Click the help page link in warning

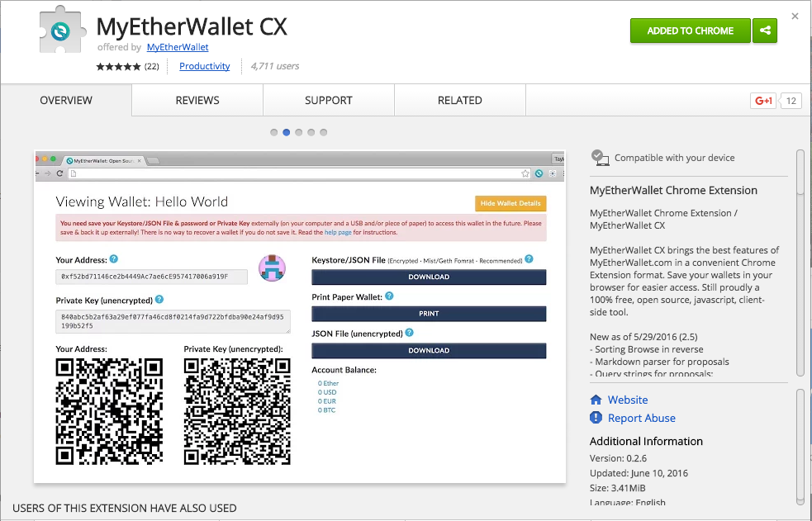(x=338, y=232)
